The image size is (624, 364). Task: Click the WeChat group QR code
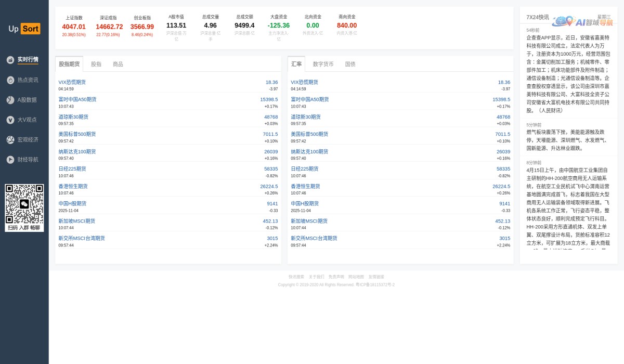pyautogui.click(x=24, y=204)
